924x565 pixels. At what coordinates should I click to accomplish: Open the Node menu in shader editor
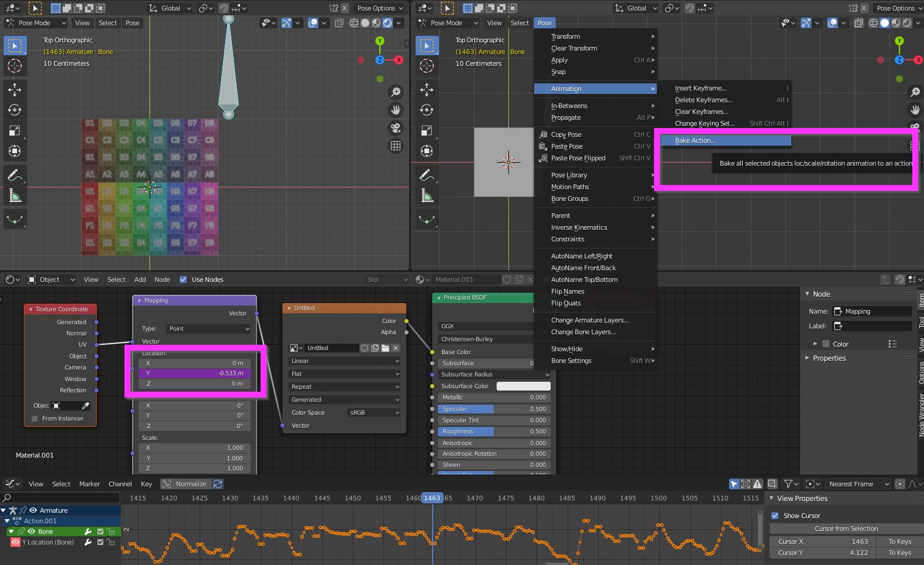pyautogui.click(x=162, y=280)
